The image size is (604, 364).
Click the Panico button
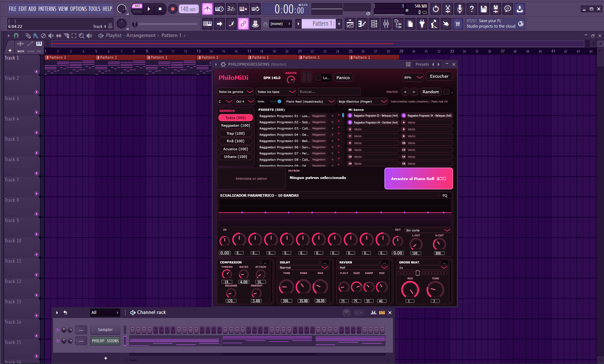(343, 78)
